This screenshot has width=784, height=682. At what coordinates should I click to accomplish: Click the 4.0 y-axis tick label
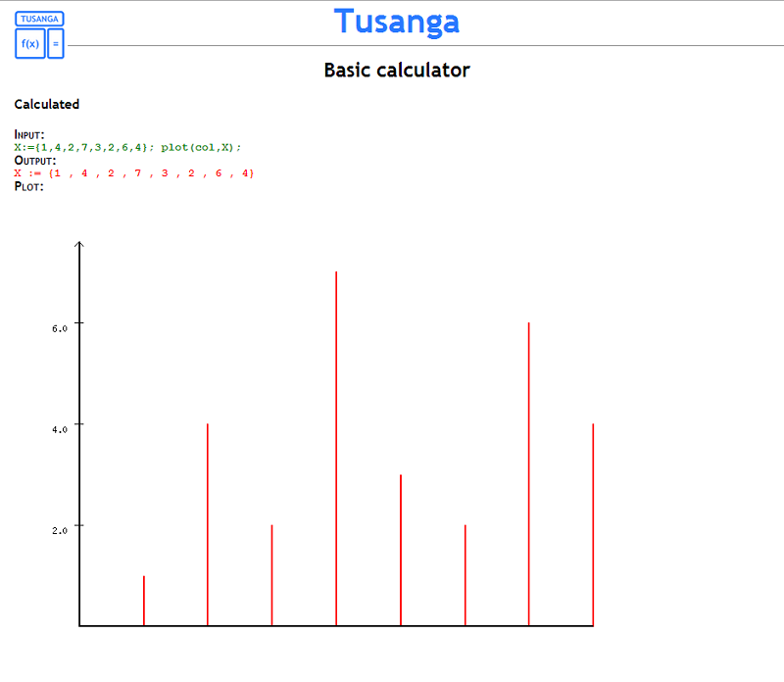click(x=60, y=429)
